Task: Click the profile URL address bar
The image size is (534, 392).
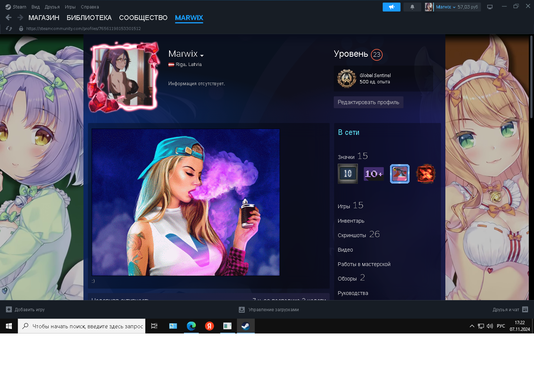Action: click(x=83, y=29)
